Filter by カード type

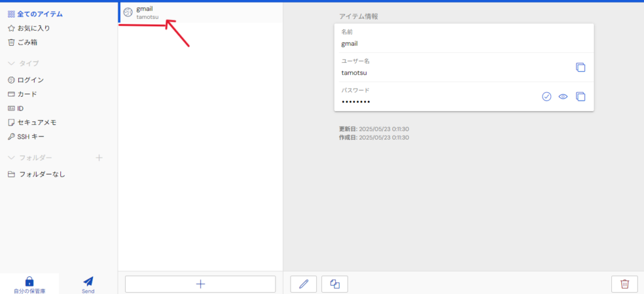22,94
